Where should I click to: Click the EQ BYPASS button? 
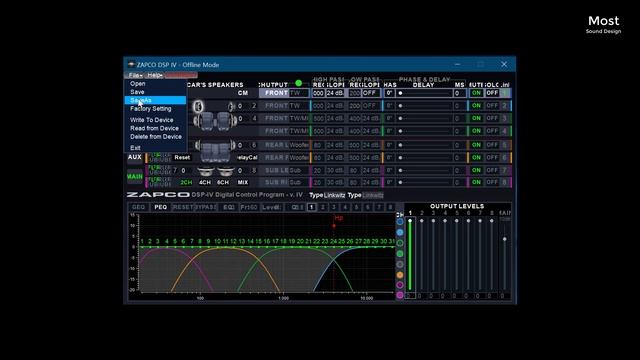point(205,207)
